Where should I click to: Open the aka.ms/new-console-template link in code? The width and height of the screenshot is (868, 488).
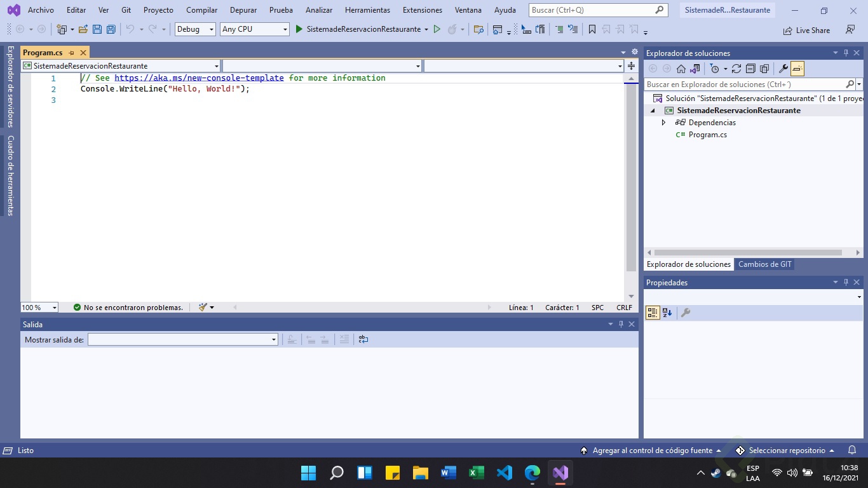[x=199, y=78]
